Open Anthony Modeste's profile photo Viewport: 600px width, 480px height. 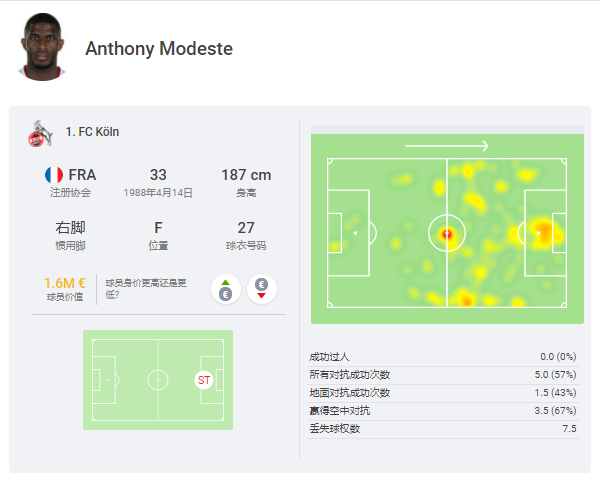pos(42,47)
